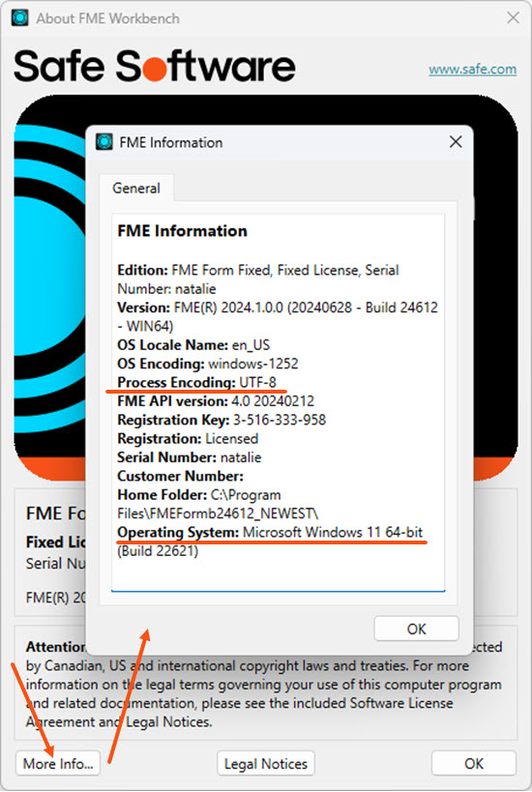Click the Version FME(R) 2024.1.0.0 line
The height and width of the screenshot is (792, 532).
point(278,316)
